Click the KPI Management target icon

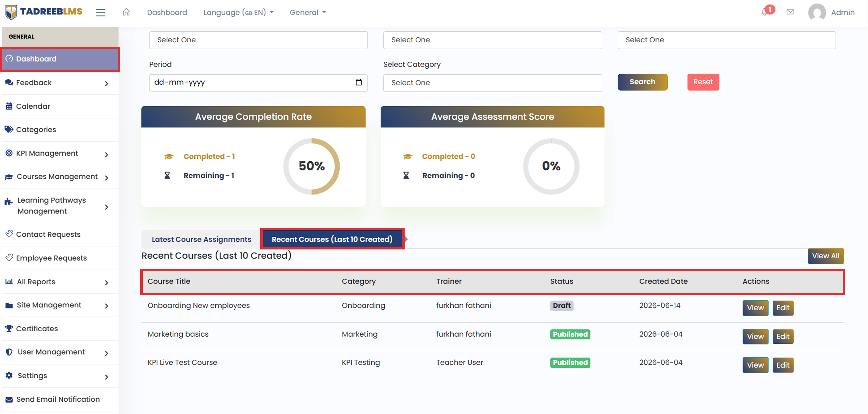pyautogui.click(x=9, y=153)
